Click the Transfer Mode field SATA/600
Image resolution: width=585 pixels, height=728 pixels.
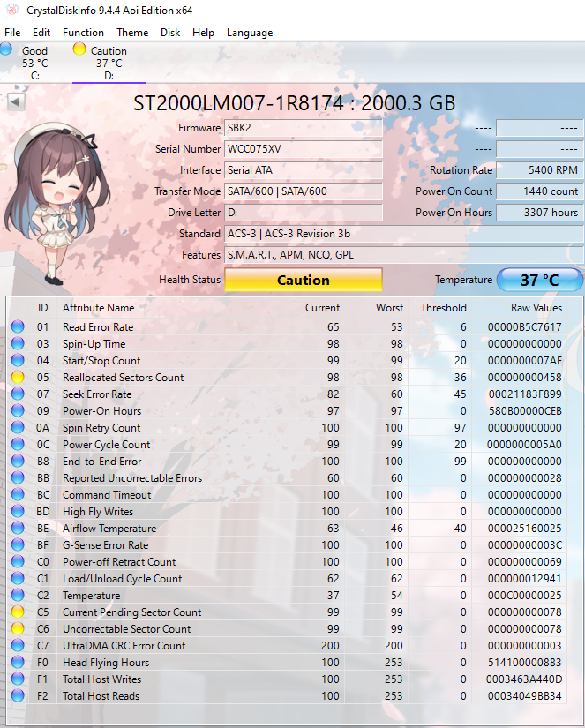coord(304,191)
